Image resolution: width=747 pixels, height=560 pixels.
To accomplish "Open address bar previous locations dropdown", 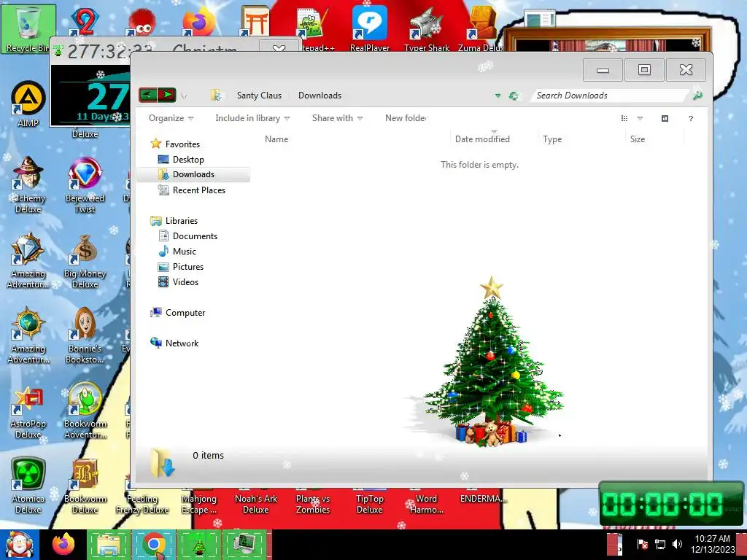I will click(x=498, y=96).
